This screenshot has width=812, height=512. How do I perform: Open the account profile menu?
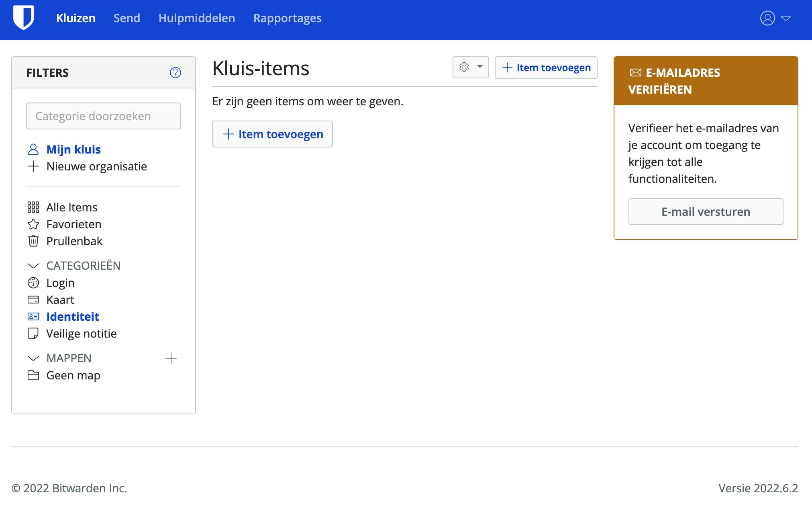[x=775, y=18]
